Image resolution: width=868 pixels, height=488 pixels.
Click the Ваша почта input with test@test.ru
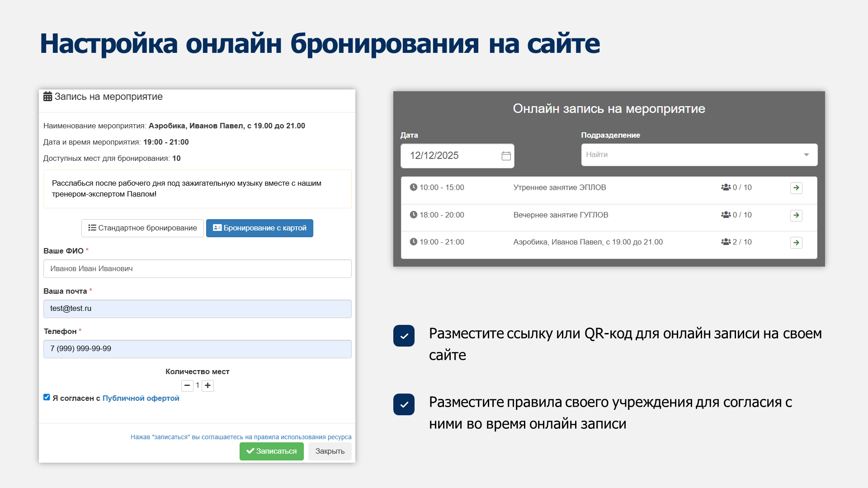pyautogui.click(x=198, y=309)
